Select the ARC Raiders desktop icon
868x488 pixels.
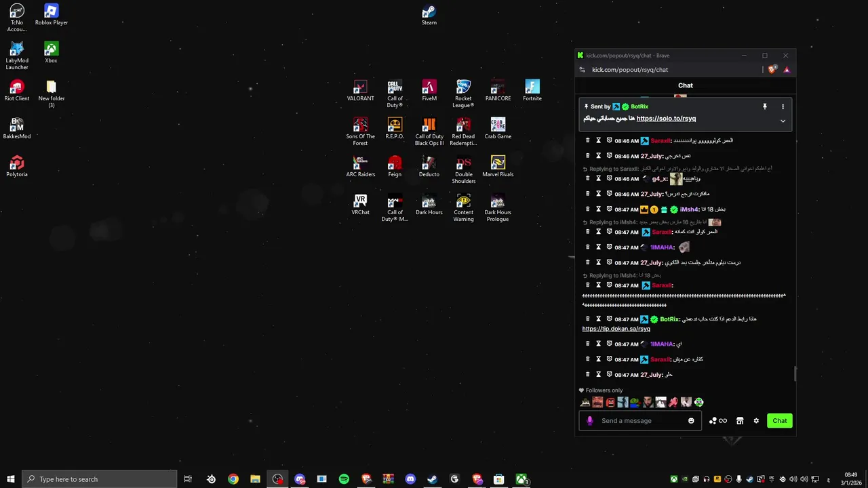tap(360, 167)
